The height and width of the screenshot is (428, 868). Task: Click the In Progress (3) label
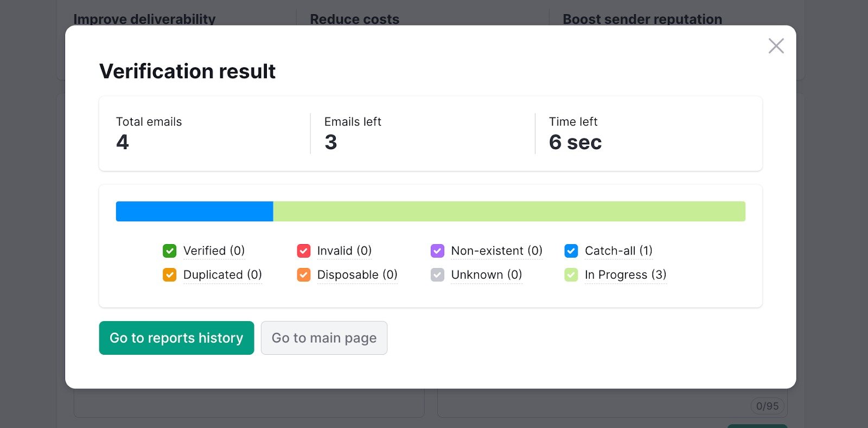point(626,274)
